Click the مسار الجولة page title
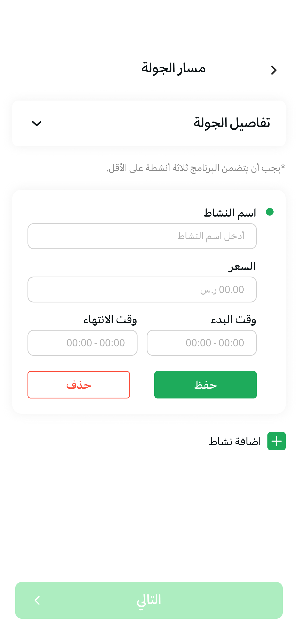 (173, 68)
